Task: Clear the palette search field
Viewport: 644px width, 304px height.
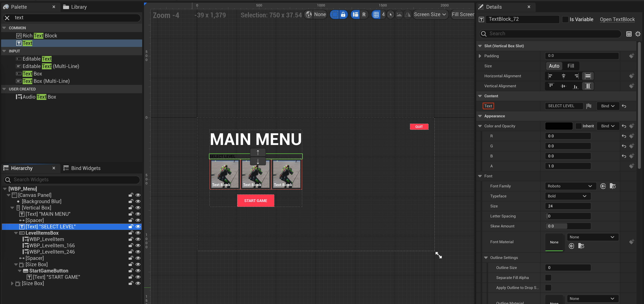Action: coord(7,18)
